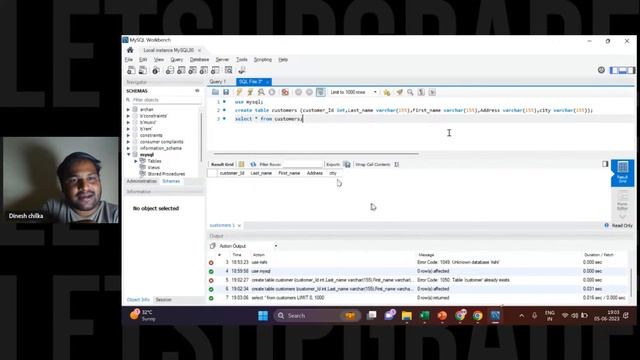
Task: Switch to the Session tab at bottom left
Action: click(x=163, y=300)
